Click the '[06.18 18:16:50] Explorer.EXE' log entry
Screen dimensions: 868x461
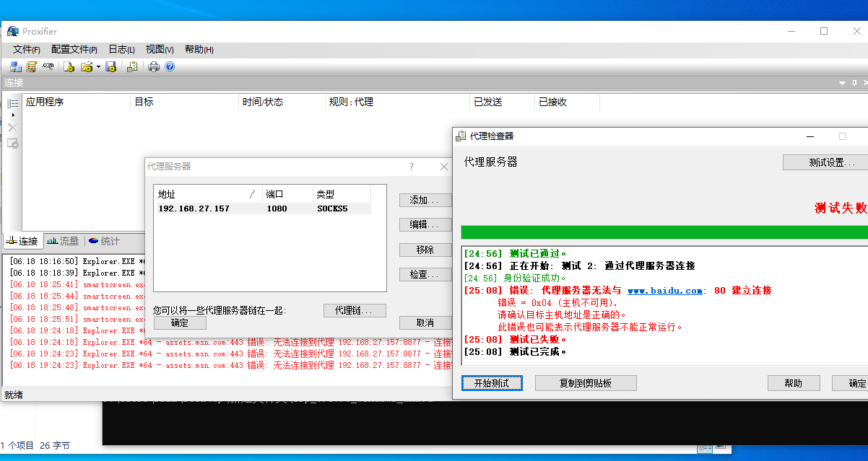[x=77, y=261]
